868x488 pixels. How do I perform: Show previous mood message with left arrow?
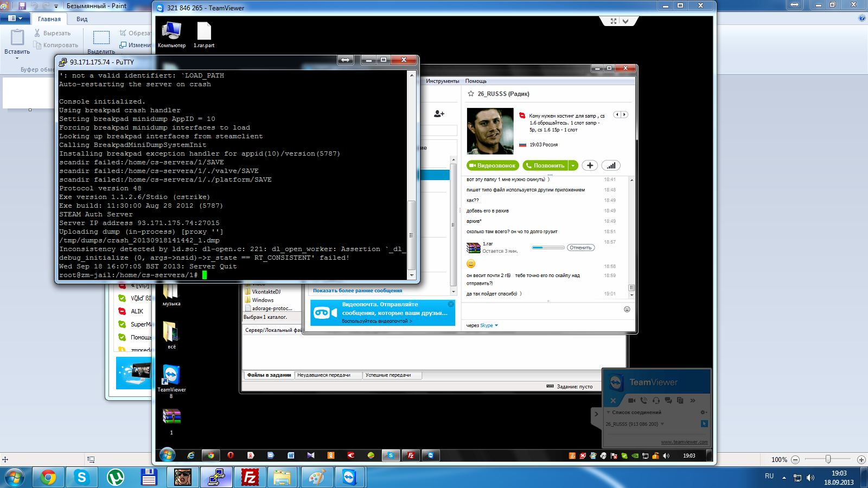tap(617, 114)
